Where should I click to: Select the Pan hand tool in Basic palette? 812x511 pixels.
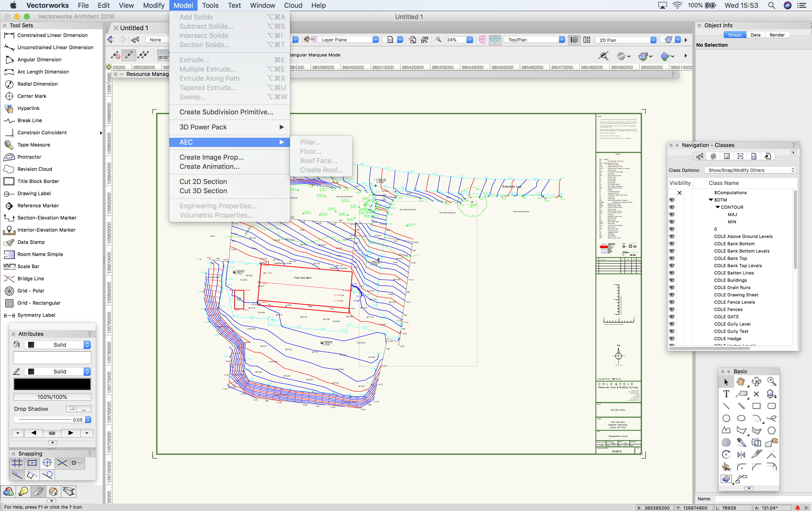pyautogui.click(x=741, y=382)
